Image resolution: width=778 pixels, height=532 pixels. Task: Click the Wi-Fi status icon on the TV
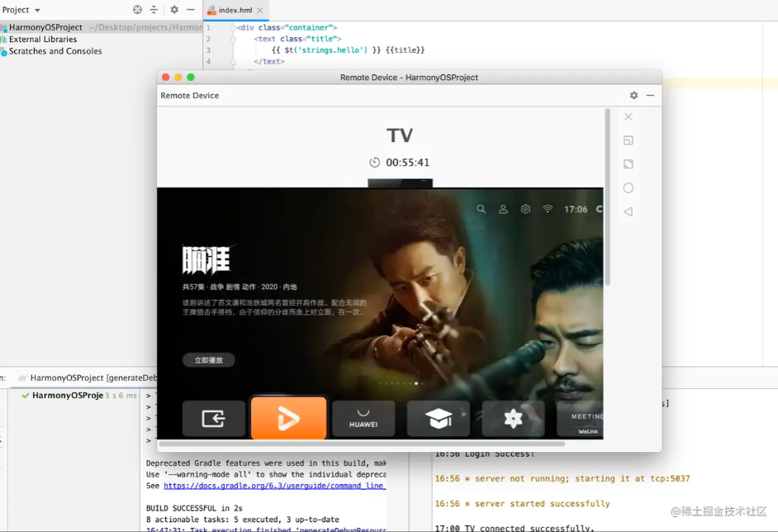pyautogui.click(x=547, y=209)
